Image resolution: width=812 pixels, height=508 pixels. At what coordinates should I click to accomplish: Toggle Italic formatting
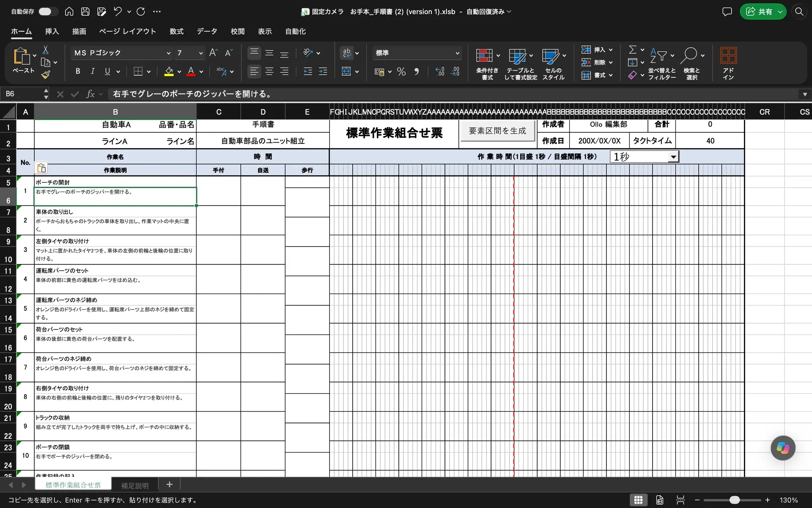pos(93,71)
